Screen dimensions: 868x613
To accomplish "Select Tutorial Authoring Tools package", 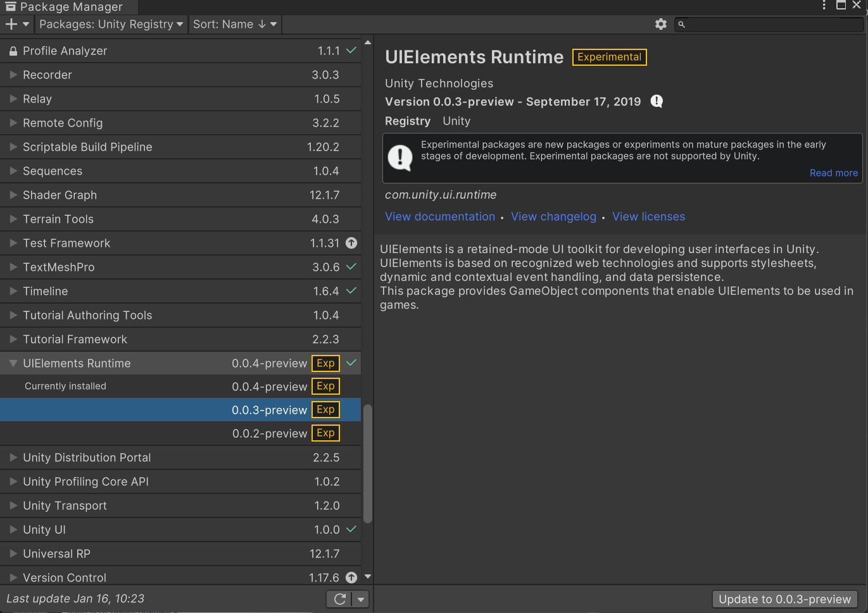I will (x=180, y=315).
